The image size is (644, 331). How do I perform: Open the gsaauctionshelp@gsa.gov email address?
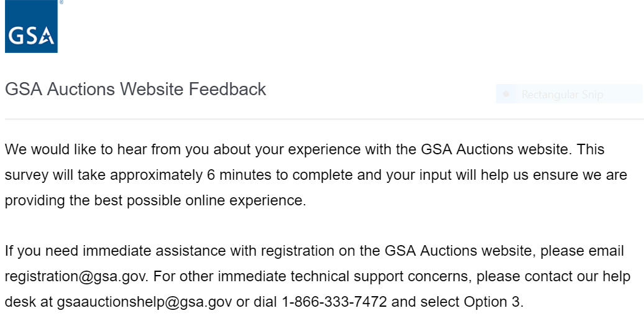[x=145, y=302]
